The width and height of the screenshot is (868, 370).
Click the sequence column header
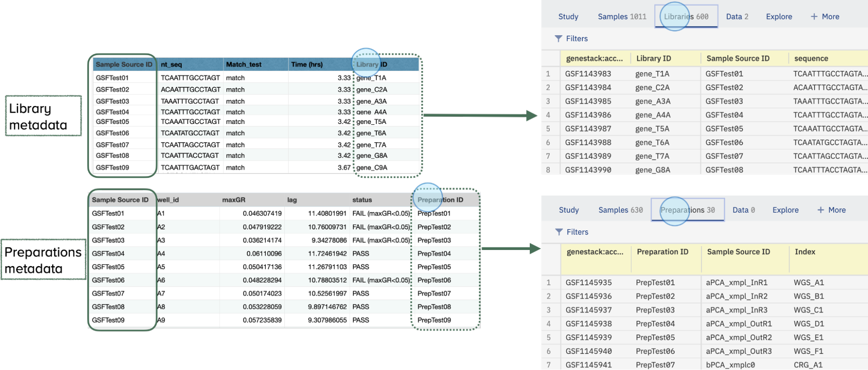tap(811, 58)
